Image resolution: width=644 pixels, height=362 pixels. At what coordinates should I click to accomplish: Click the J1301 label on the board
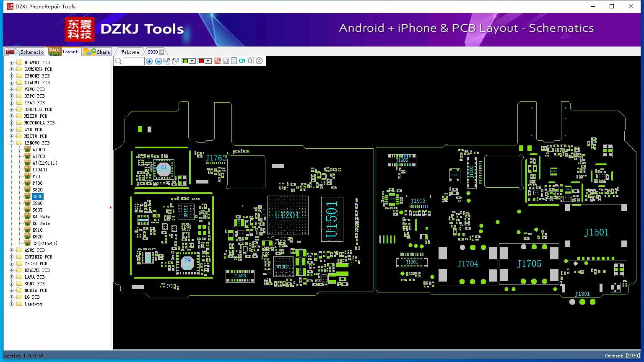(582, 294)
